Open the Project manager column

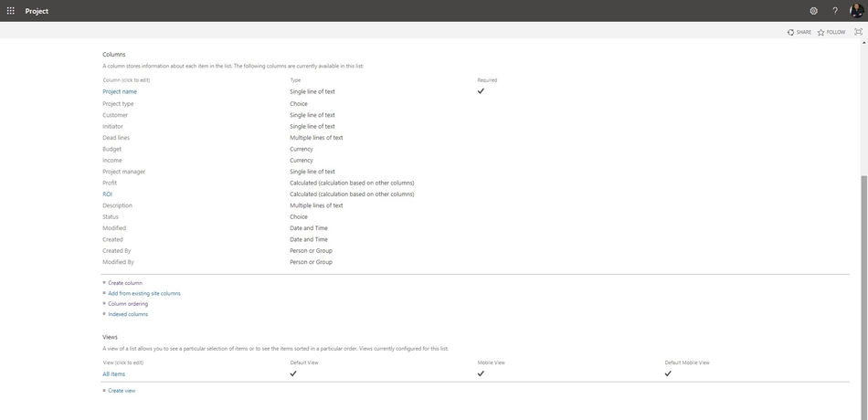(124, 172)
